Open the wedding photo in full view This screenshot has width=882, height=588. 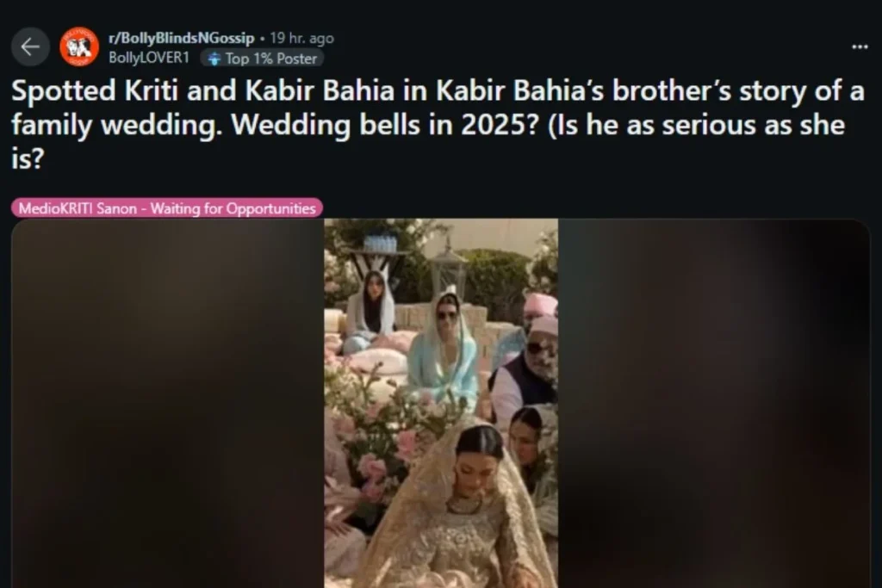(441, 403)
